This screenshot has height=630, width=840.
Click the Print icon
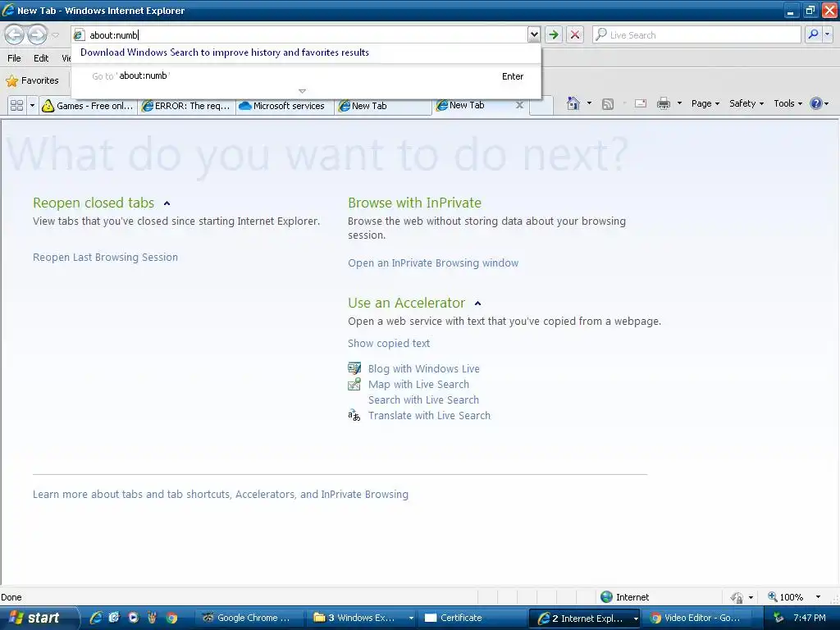(x=664, y=104)
